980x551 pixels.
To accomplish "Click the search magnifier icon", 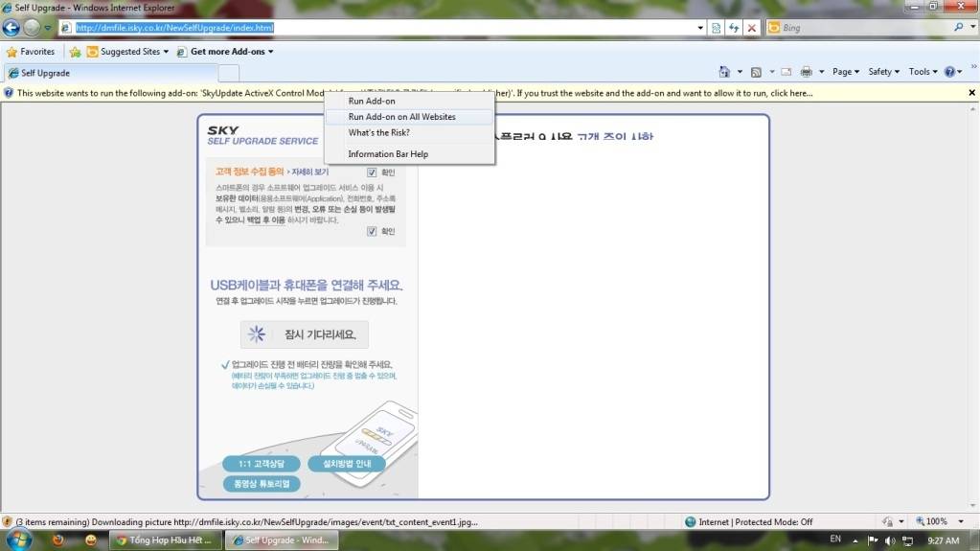I will [959, 27].
